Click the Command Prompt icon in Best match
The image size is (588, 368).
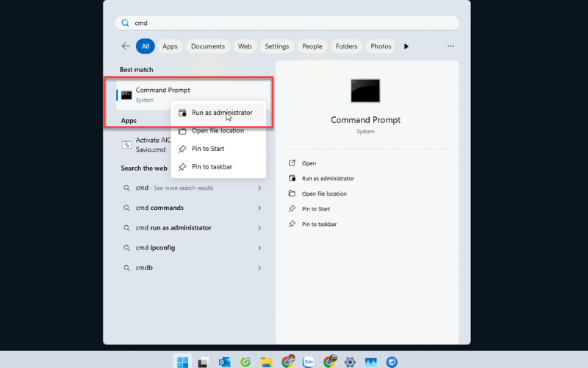(x=126, y=96)
